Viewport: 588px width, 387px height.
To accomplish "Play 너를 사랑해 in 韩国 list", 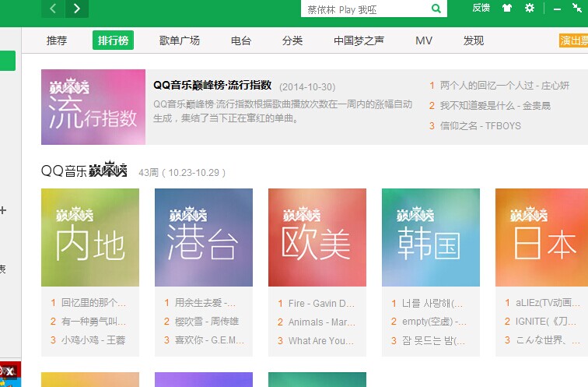I will (x=432, y=304).
